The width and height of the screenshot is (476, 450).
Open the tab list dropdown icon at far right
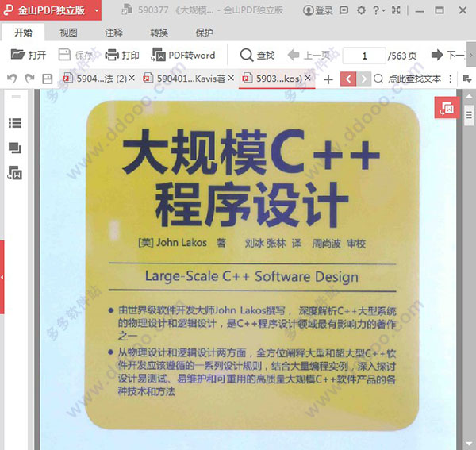click(x=467, y=79)
